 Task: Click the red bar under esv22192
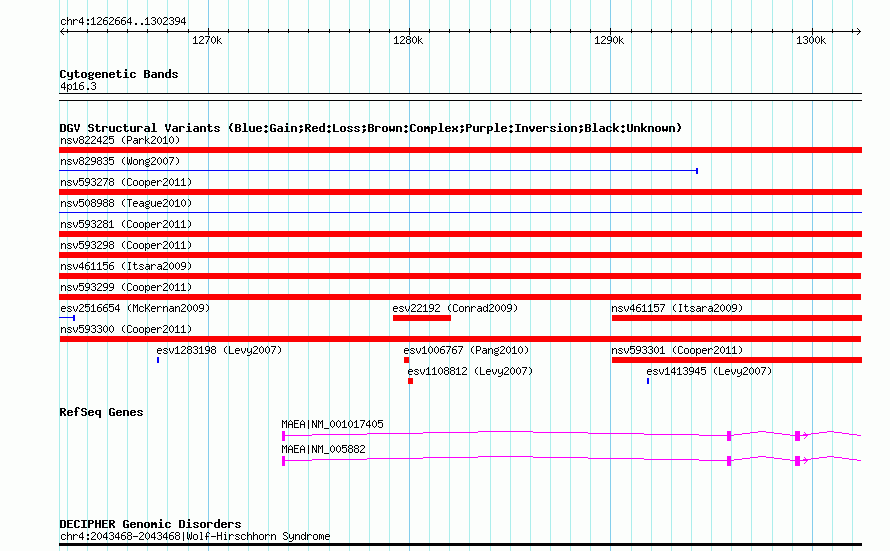tap(422, 318)
